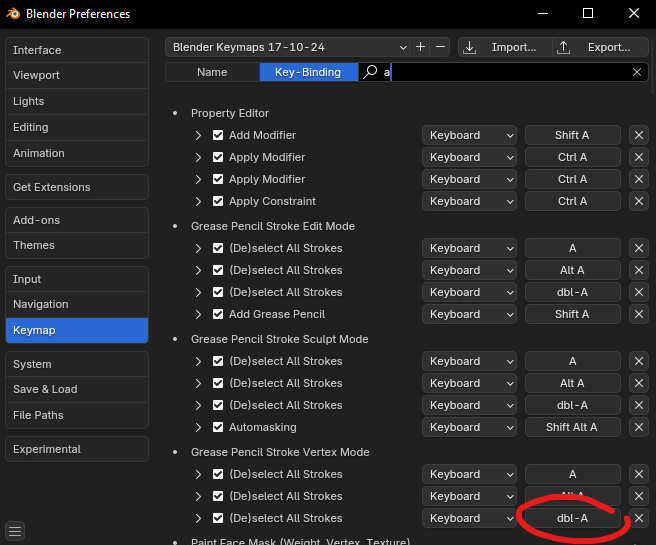Viewport: 656px width, 545px height.
Task: Change the Shift Alt A key for Automasking
Action: point(572,427)
